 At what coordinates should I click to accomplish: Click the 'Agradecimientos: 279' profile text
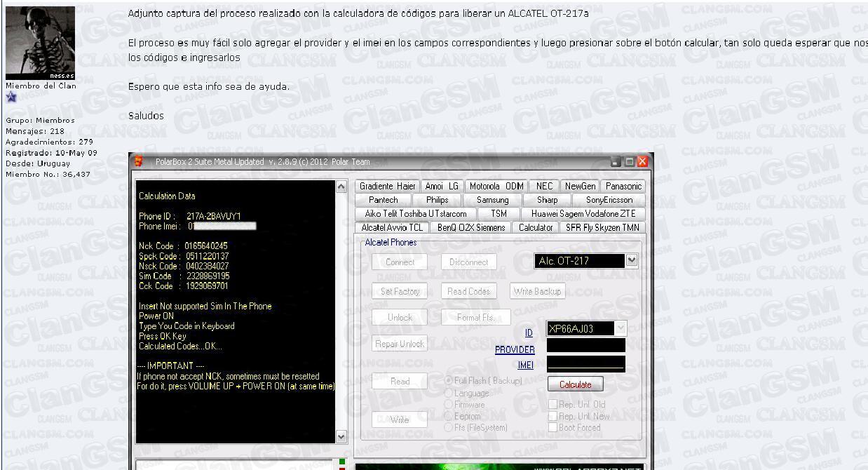(49, 142)
